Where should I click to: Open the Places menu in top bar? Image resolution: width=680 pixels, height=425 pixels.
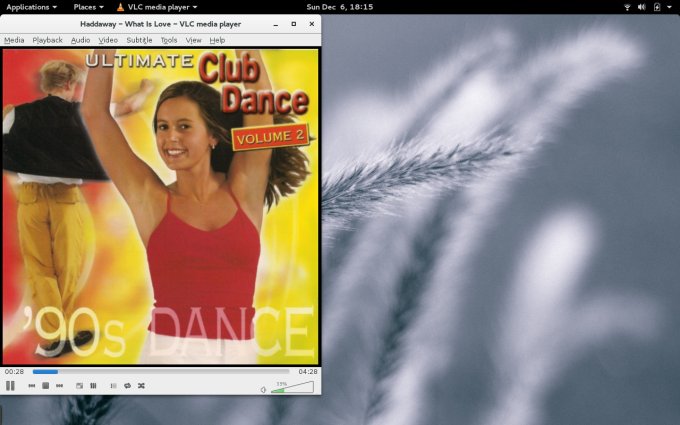click(88, 7)
